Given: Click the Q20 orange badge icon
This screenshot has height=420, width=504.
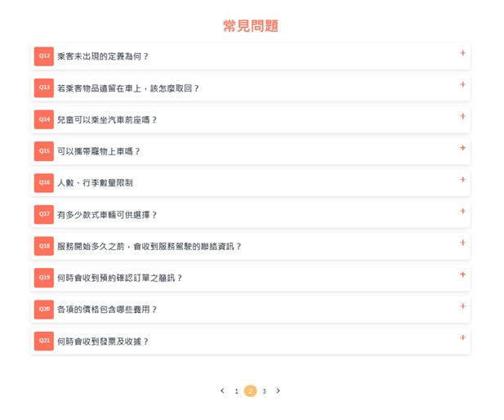Looking at the screenshot, I should pyautogui.click(x=44, y=309).
